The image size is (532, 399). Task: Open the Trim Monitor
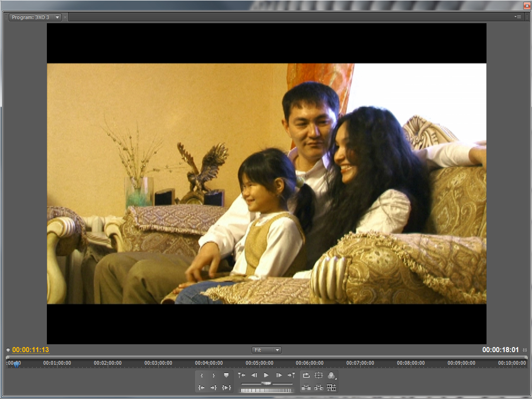pos(331,387)
